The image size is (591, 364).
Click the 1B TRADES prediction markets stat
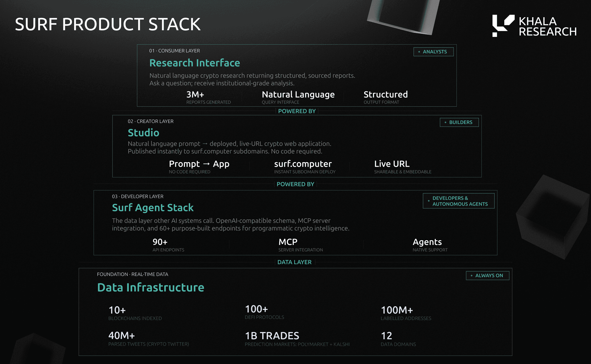272,336
